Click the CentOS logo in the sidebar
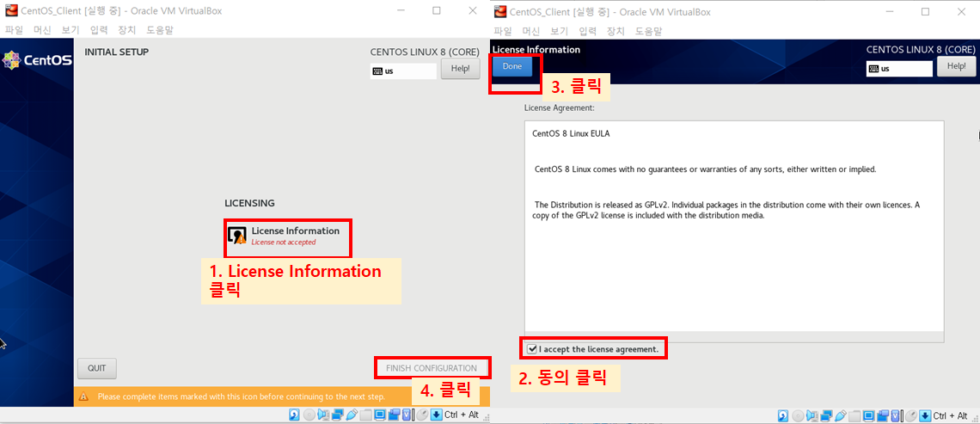The width and height of the screenshot is (980, 424). [36, 61]
